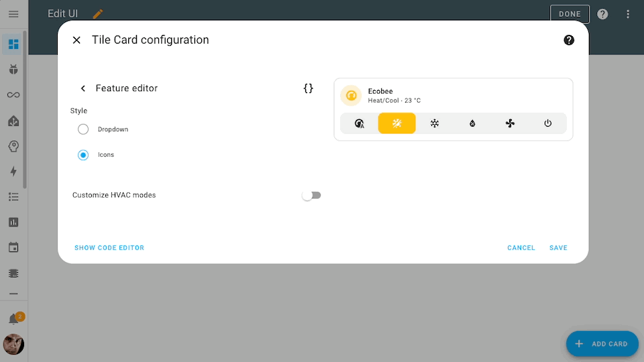Select the highlighted Heat/Cool mode icon

[x=396, y=123]
